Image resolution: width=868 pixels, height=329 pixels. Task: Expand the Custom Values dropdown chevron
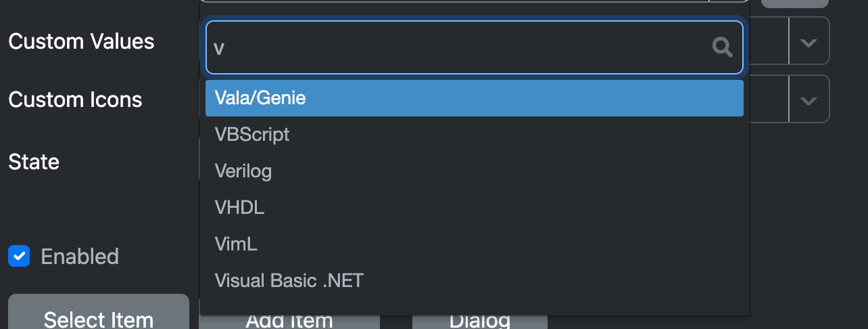pos(809,42)
